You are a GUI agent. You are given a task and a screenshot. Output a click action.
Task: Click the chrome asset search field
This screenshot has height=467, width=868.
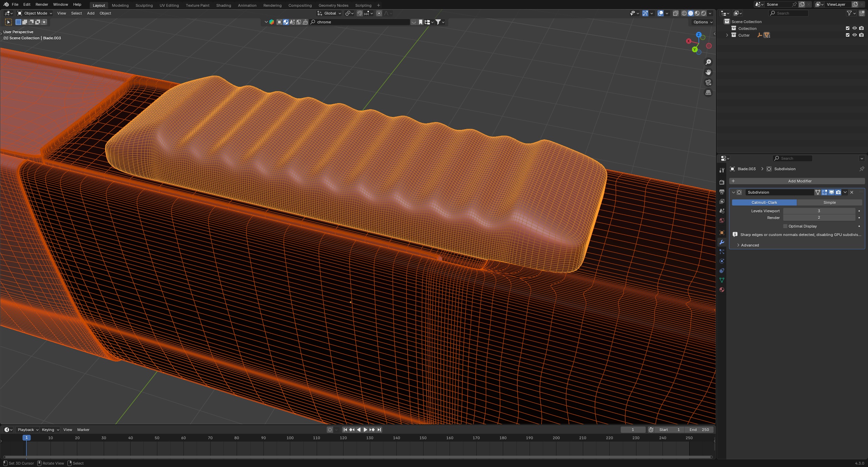click(360, 22)
